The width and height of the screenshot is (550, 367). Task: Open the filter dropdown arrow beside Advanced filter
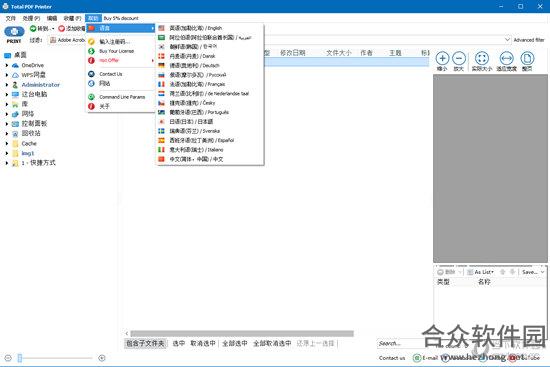[507, 40]
